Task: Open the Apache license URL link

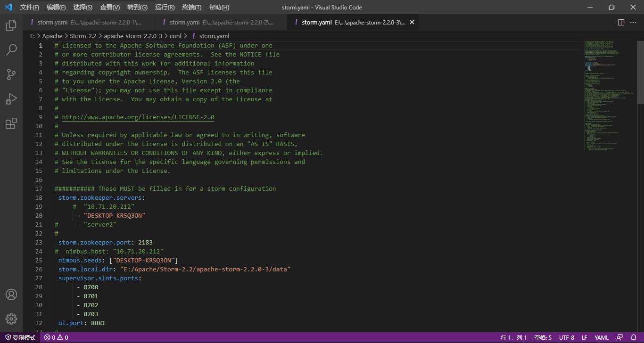Action: pos(138,117)
